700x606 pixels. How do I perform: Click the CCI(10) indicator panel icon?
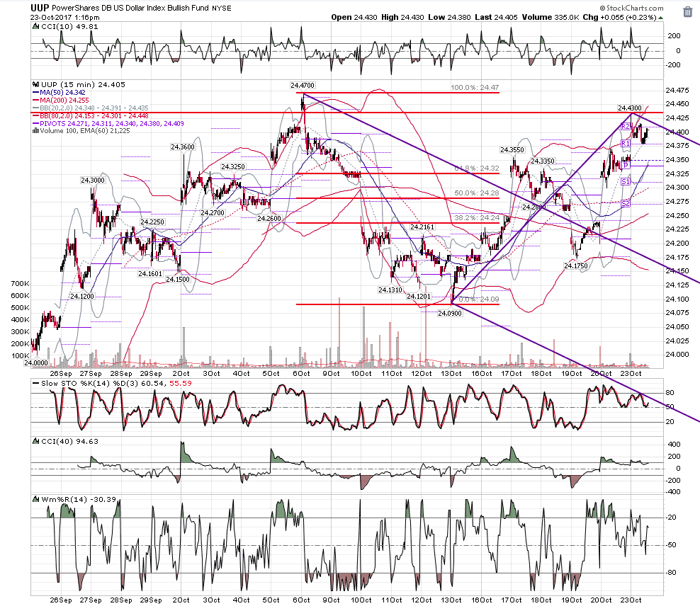click(x=35, y=27)
